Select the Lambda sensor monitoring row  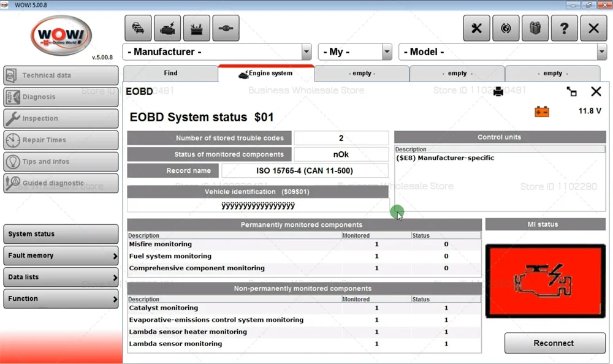tap(304, 344)
